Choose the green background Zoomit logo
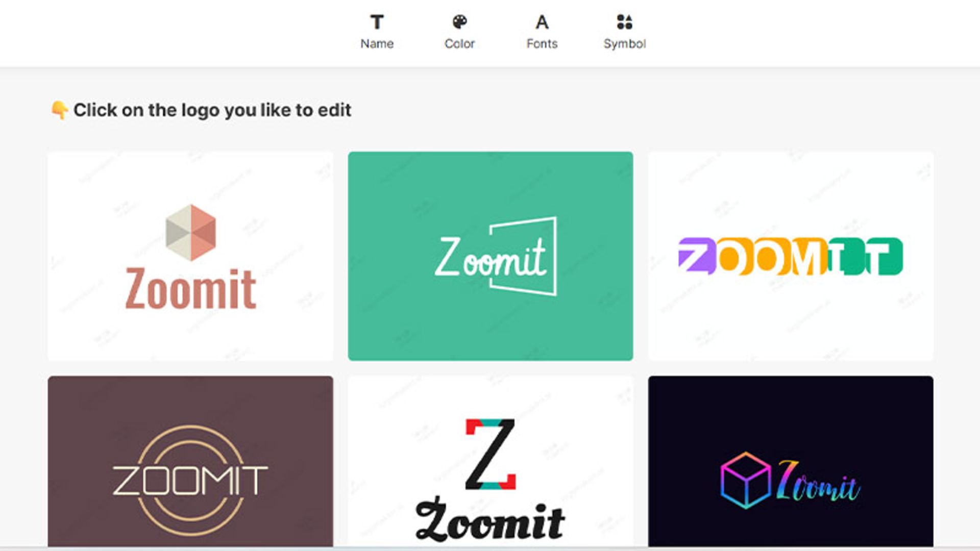This screenshot has width=980, height=551. click(x=491, y=256)
